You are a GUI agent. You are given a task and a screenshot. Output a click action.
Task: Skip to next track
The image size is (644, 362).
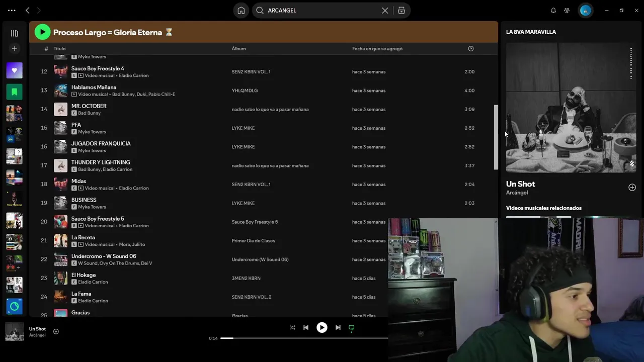[338, 327]
